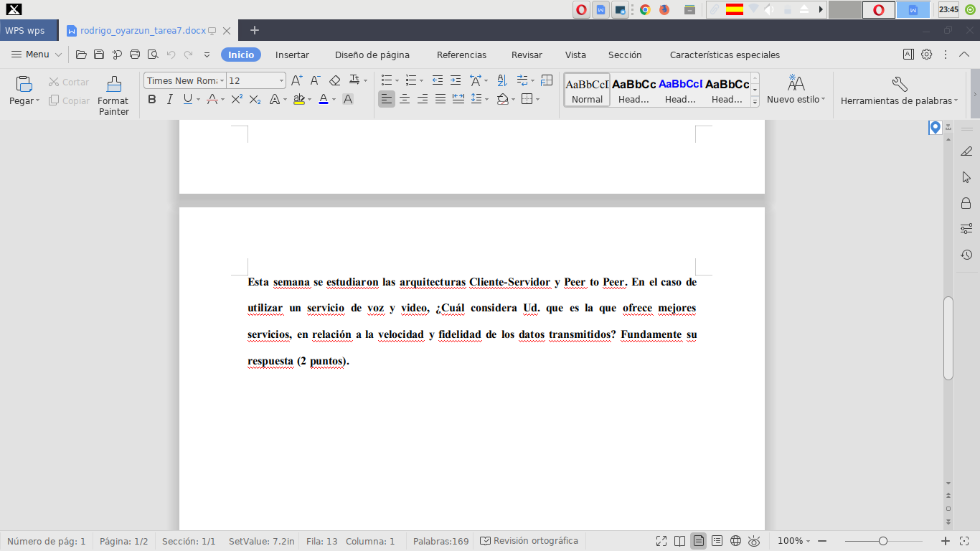Open the Revisar tab
This screenshot has width=980, height=551.
click(527, 55)
